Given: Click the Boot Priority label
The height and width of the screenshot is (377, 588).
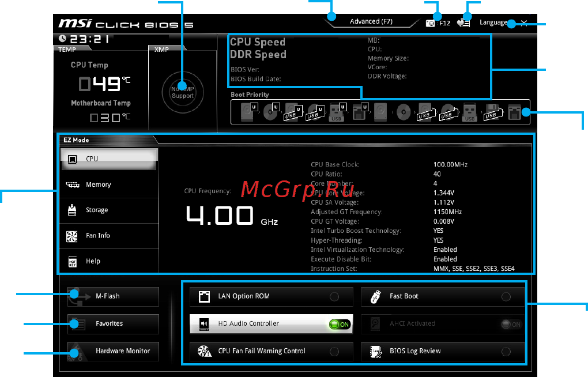Looking at the screenshot, I should coord(250,95).
